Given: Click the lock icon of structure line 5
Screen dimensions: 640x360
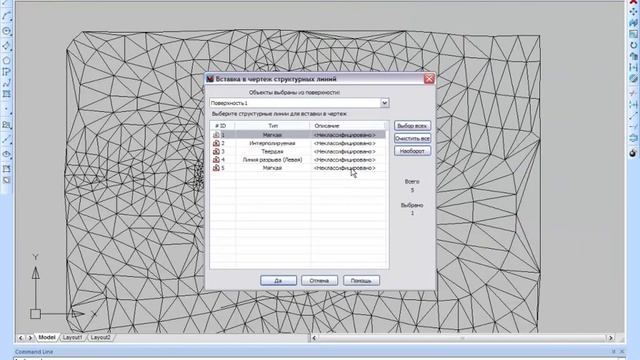Looking at the screenshot, I should (216, 168).
